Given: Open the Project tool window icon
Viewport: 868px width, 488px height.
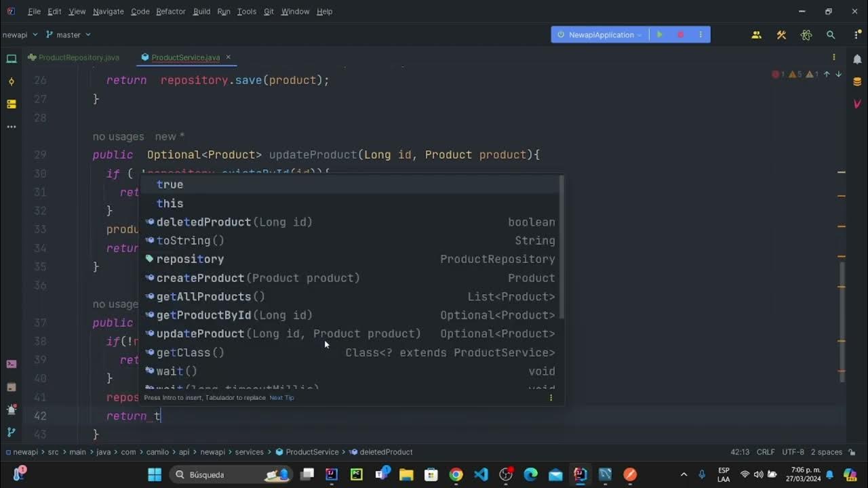Looking at the screenshot, I should (11, 59).
